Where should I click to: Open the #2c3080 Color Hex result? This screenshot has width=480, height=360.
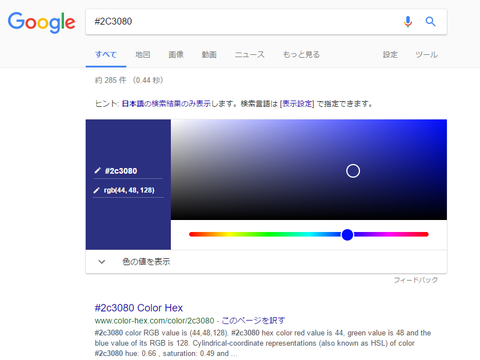pos(139,308)
